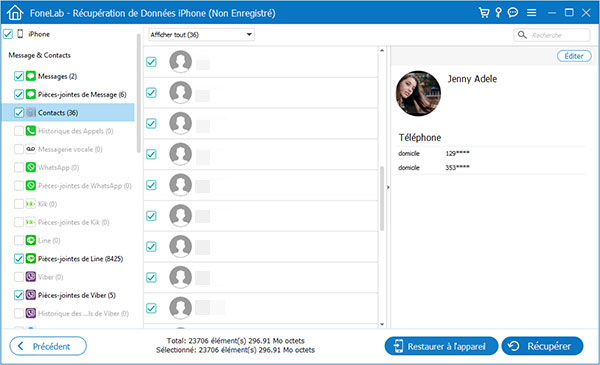Open the Afficher tout (36) dropdown
Image resolution: width=600 pixels, height=365 pixels.
click(201, 35)
